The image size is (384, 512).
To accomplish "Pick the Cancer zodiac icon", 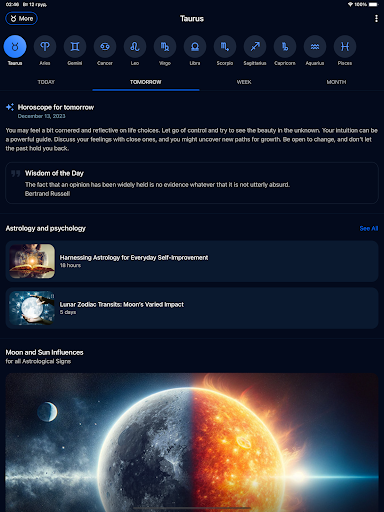I will pos(105,46).
